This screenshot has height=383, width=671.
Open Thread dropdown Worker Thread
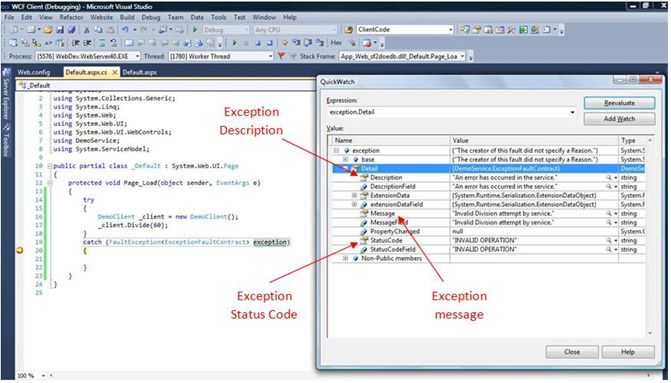click(x=270, y=56)
